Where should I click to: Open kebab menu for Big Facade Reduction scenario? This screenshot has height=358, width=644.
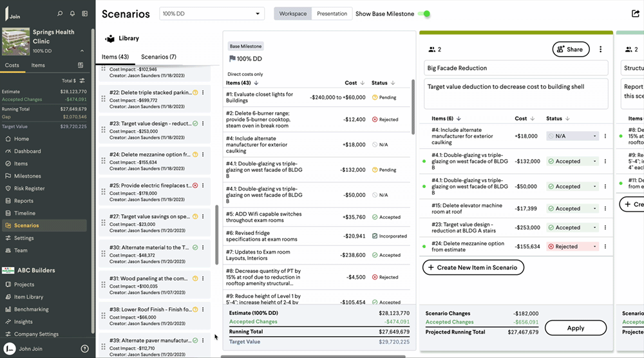click(x=600, y=49)
